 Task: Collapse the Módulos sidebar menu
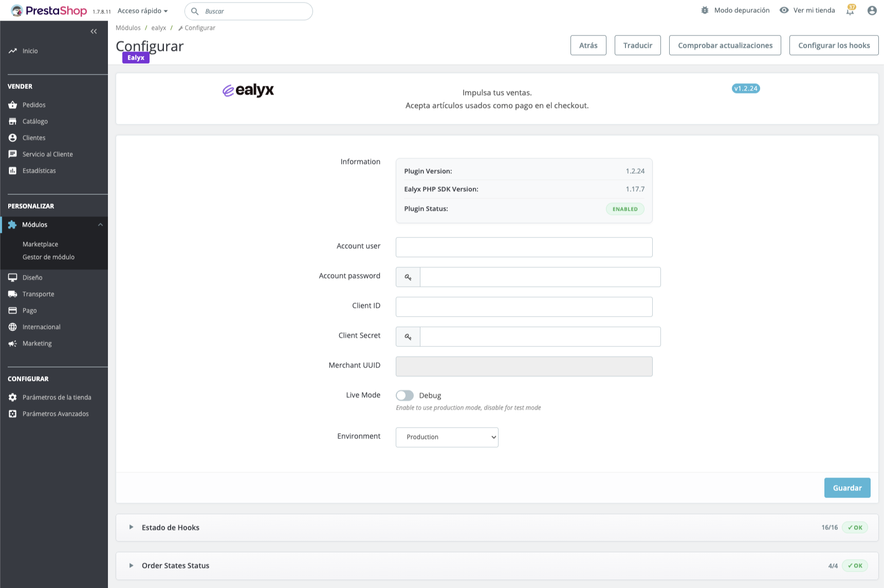pyautogui.click(x=100, y=225)
